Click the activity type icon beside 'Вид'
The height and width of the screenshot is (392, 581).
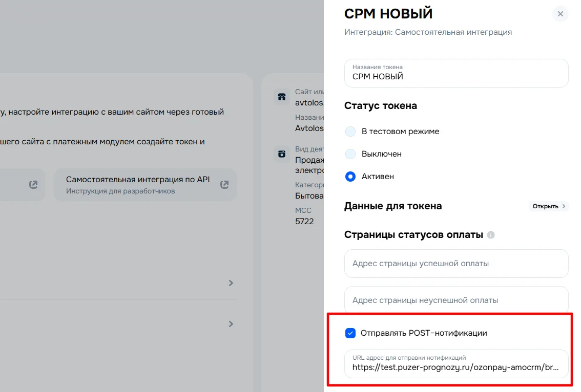pos(282,154)
